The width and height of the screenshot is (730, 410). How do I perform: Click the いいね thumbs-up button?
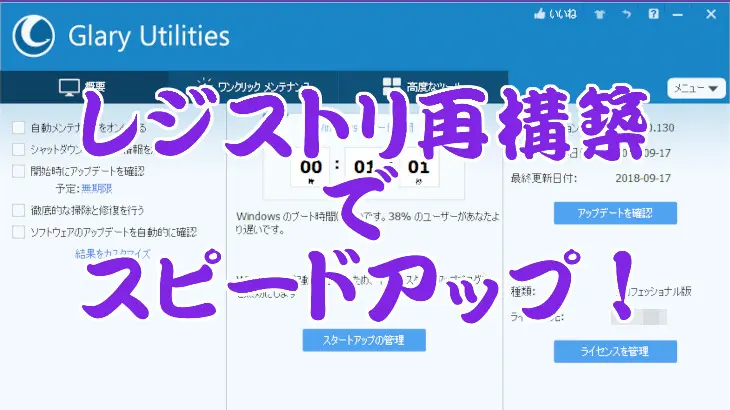click(555, 14)
